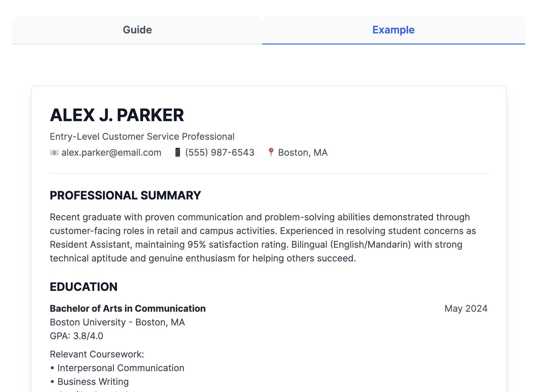This screenshot has height=392, width=541.
Task: Click the Interpersonal Communication bullet item
Action: (121, 368)
